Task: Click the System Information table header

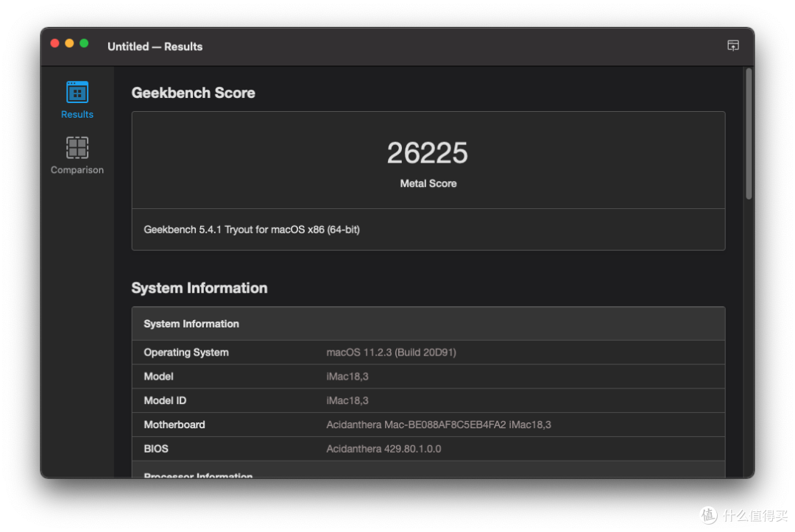Action: tap(428, 324)
